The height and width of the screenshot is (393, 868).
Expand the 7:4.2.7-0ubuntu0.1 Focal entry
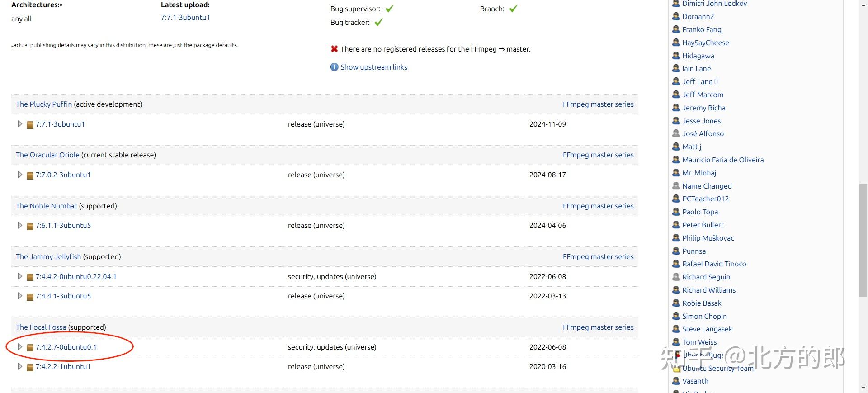coord(20,347)
